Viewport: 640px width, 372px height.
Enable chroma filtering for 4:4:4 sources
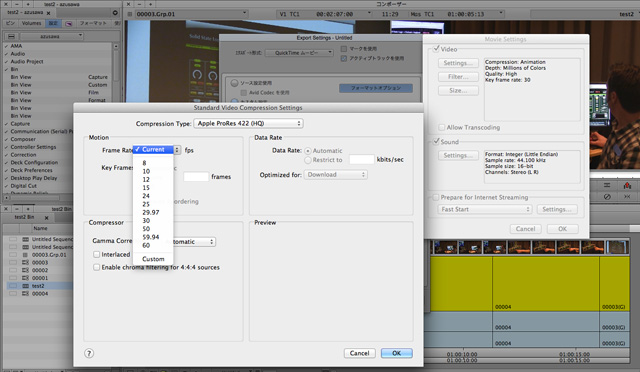click(x=96, y=267)
